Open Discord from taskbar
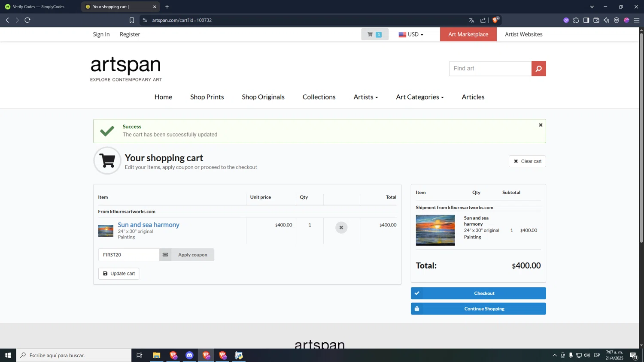644x362 pixels. tap(189, 355)
